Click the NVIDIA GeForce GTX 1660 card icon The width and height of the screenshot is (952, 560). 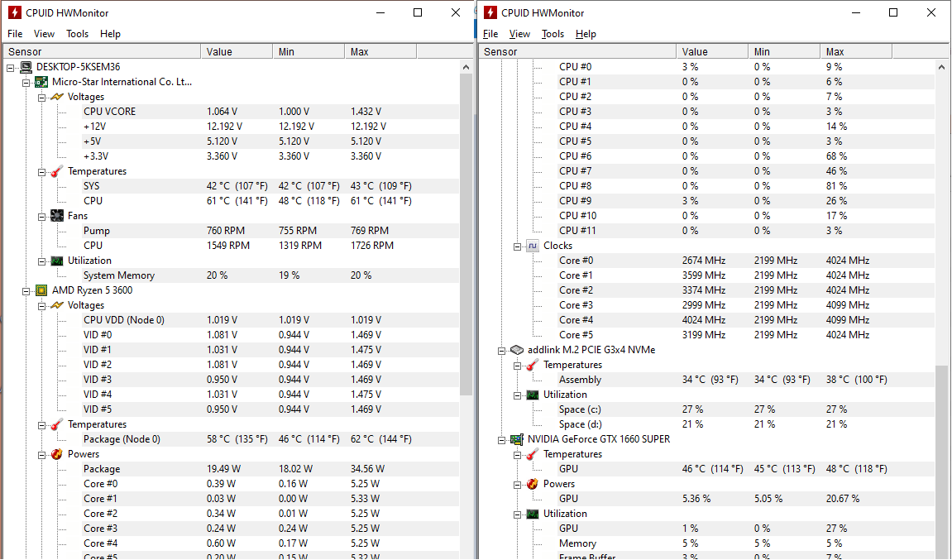517,439
